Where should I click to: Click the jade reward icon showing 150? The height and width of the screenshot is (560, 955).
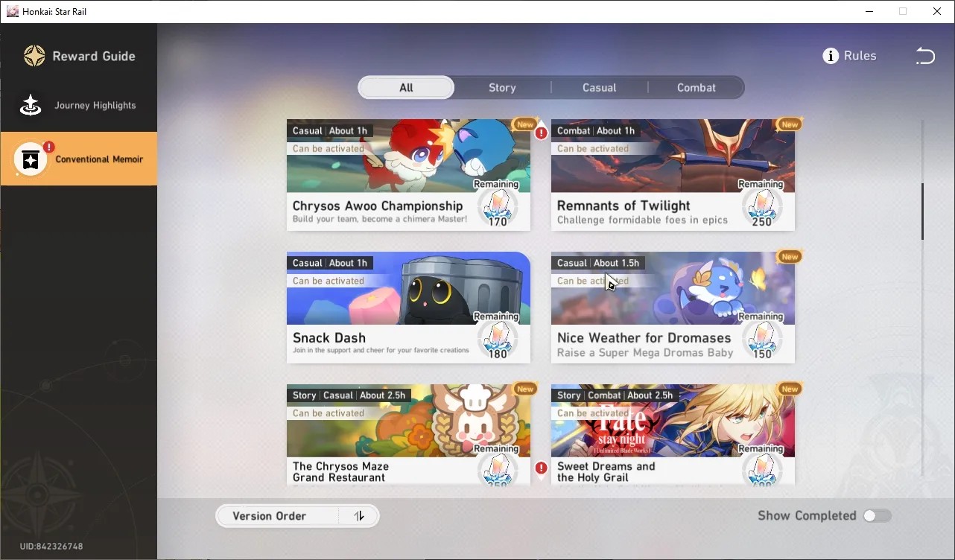761,339
